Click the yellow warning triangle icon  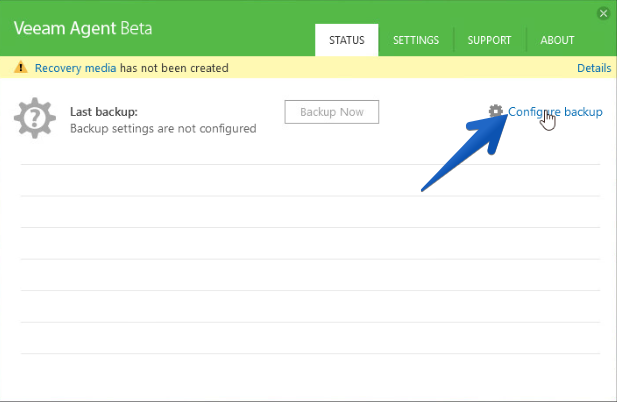20,68
